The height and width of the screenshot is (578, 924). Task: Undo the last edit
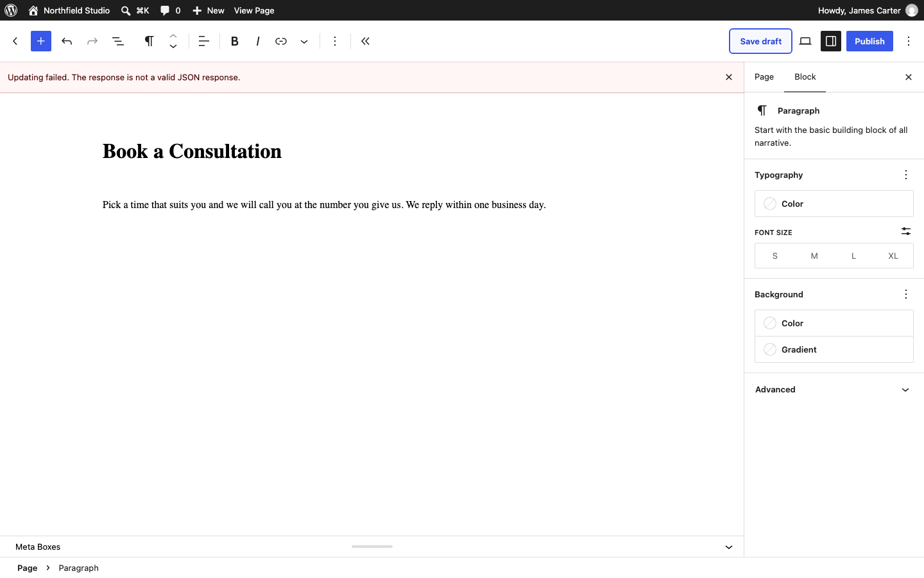(x=67, y=41)
